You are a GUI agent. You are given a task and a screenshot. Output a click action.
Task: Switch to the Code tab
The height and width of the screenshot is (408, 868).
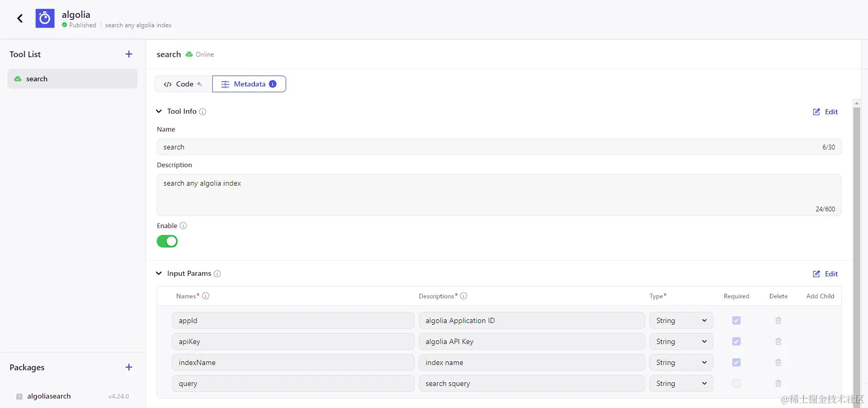[x=183, y=84]
